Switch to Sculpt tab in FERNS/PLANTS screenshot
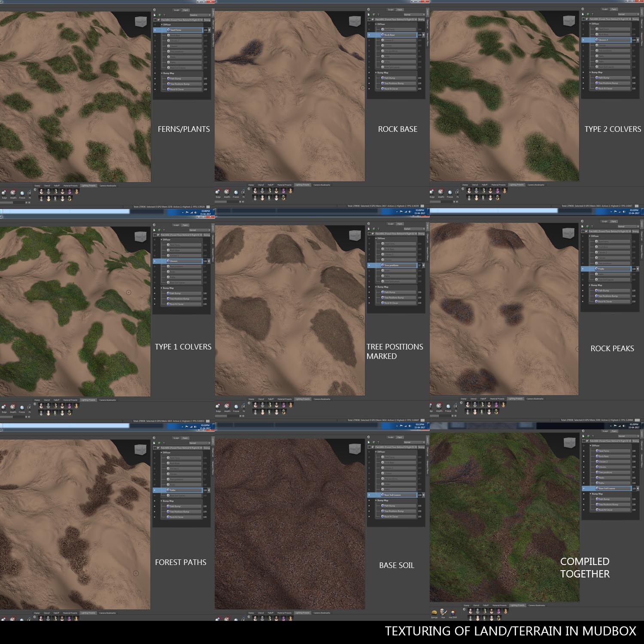Viewport: 644px width, 644px height. coord(176,10)
